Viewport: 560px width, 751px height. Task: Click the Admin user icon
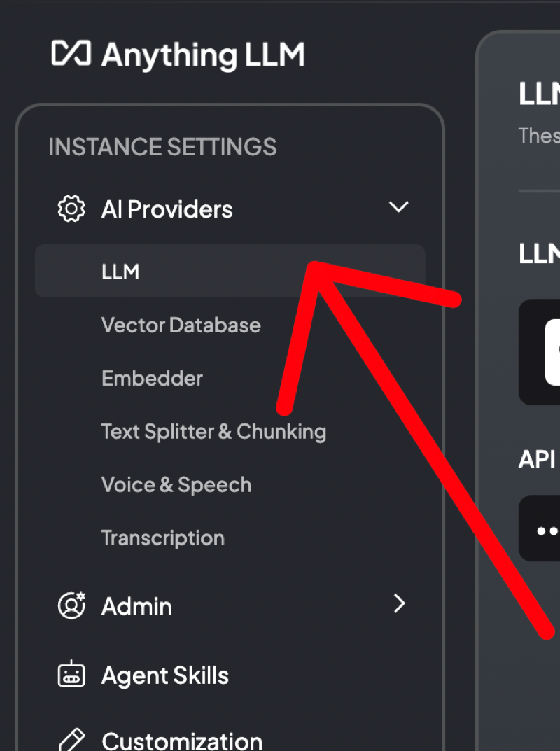[x=71, y=605]
